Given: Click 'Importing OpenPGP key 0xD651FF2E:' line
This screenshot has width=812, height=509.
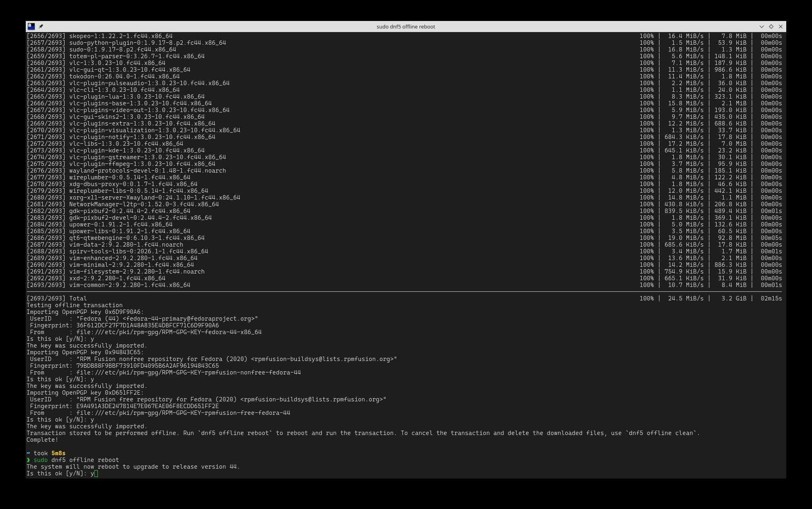Looking at the screenshot, I should pos(85,393).
